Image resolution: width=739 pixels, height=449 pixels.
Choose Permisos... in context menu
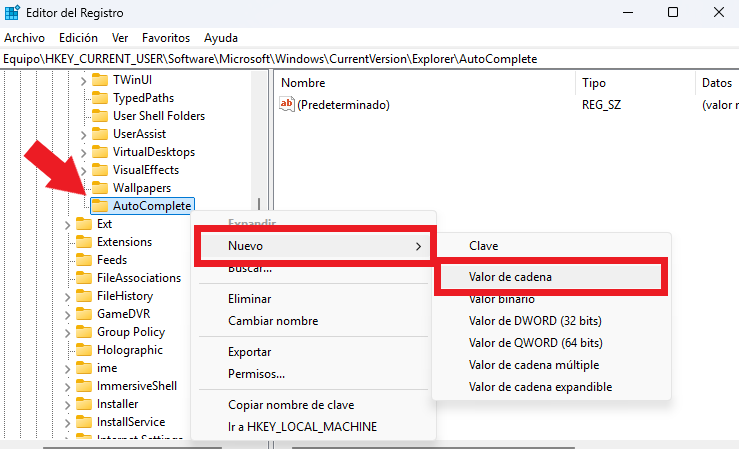tap(313, 374)
